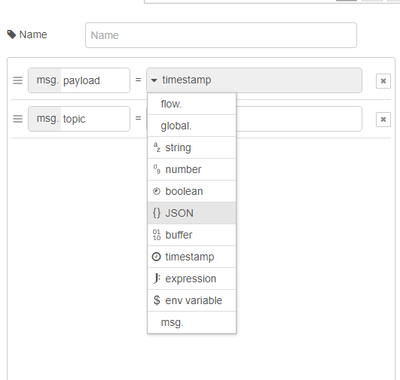The height and width of the screenshot is (380, 400).
Task: Click the buffer binary digits icon
Action: pyautogui.click(x=157, y=235)
